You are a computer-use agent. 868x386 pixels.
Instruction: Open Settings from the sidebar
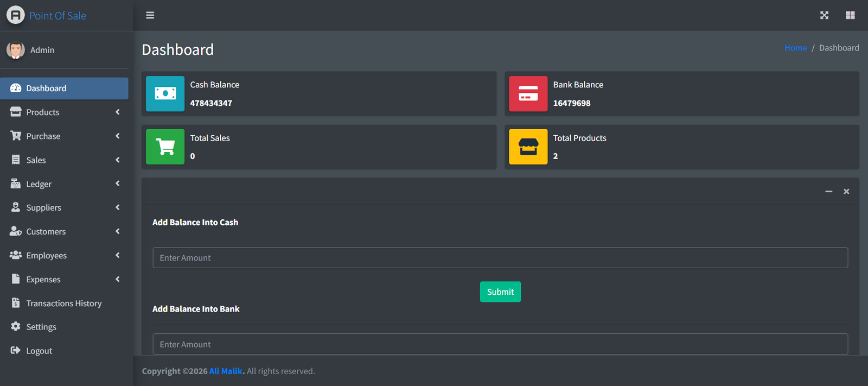coord(64,326)
